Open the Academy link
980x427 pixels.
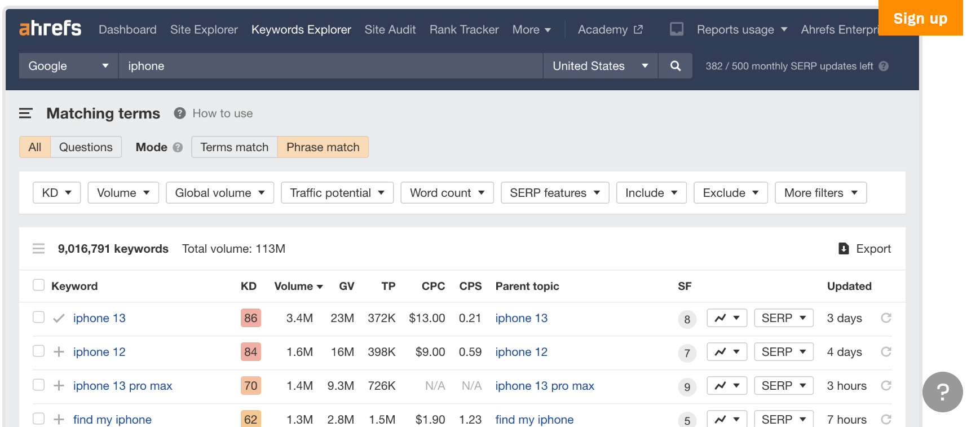610,29
